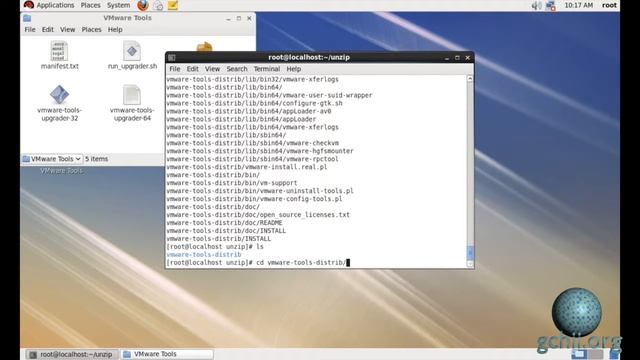
Task: Open the terminal Help menu
Action: tap(293, 69)
